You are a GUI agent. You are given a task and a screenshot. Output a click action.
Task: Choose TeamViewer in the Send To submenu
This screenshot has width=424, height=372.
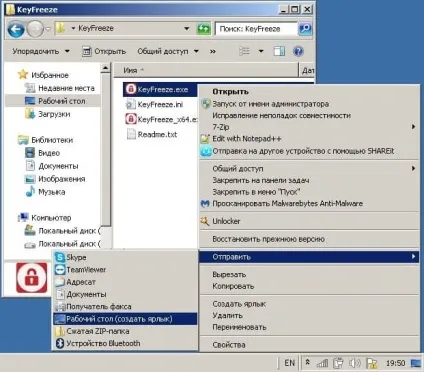[125, 270]
